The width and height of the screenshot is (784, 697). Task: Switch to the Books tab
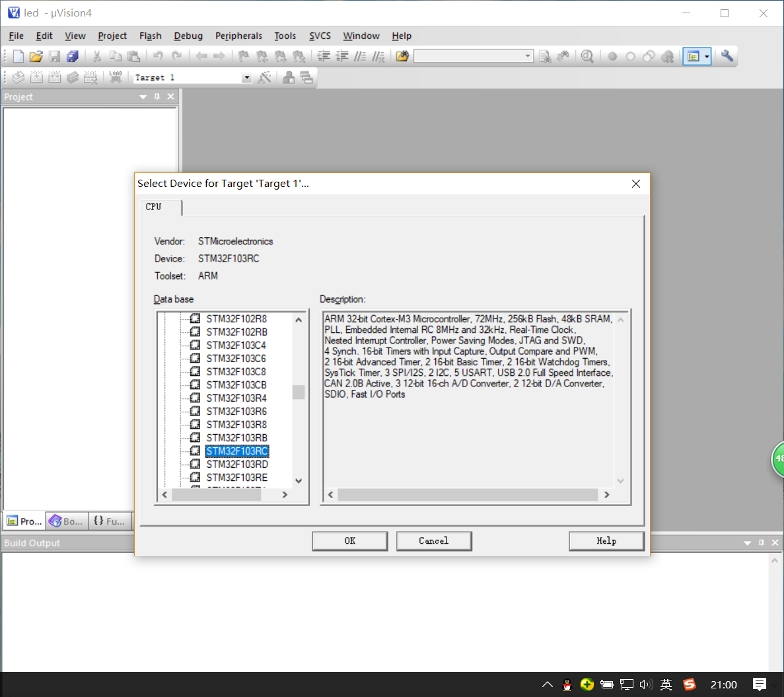pyautogui.click(x=67, y=521)
